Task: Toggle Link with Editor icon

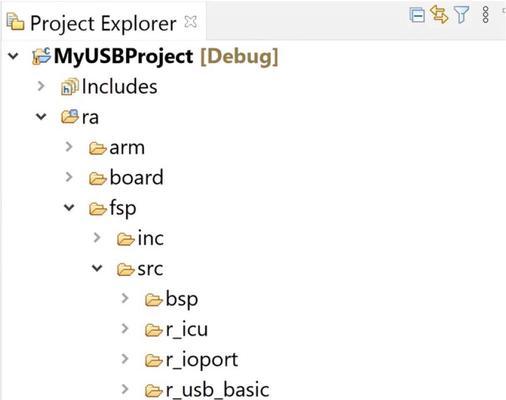Action: [439, 15]
